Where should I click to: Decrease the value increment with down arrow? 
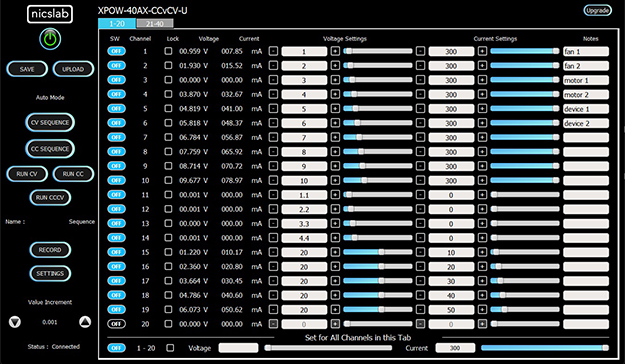coord(15,322)
